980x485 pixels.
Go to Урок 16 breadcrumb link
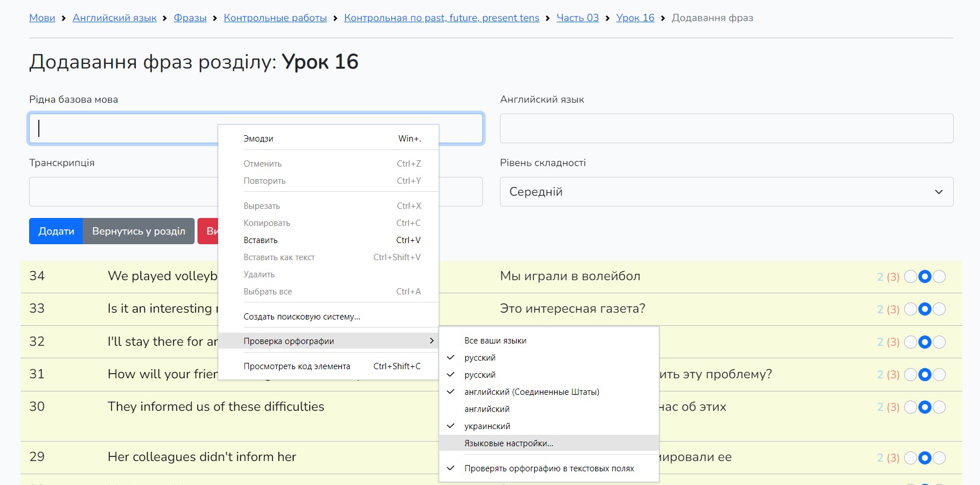pos(635,18)
